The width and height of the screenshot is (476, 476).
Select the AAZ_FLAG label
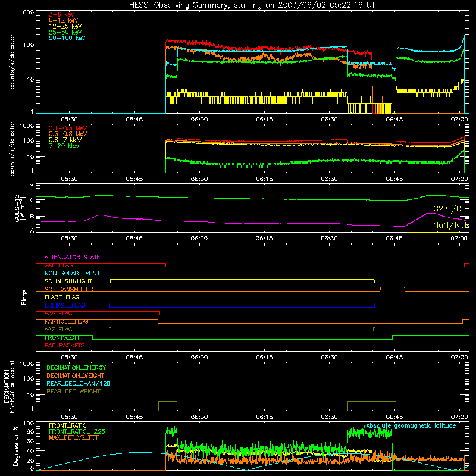point(58,329)
